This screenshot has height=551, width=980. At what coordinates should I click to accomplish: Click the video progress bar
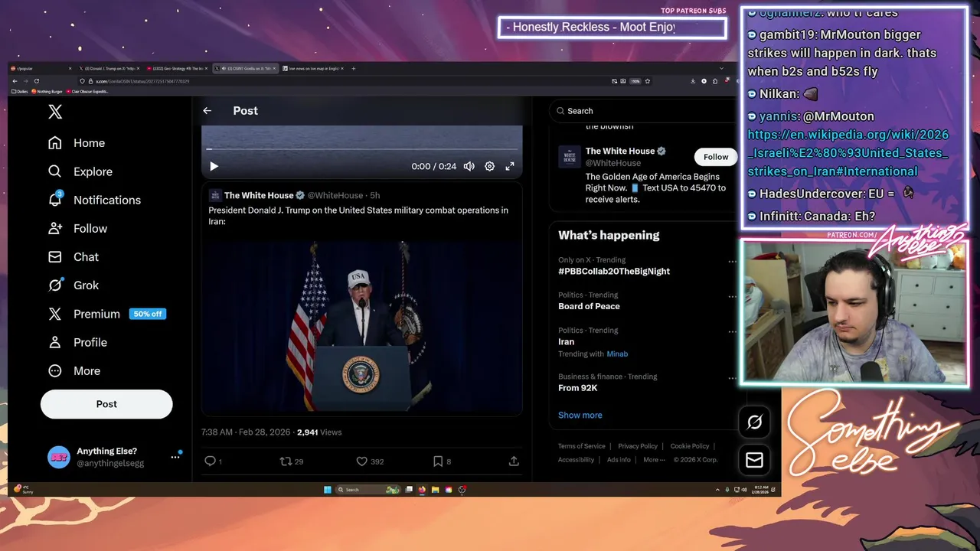pyautogui.click(x=361, y=149)
